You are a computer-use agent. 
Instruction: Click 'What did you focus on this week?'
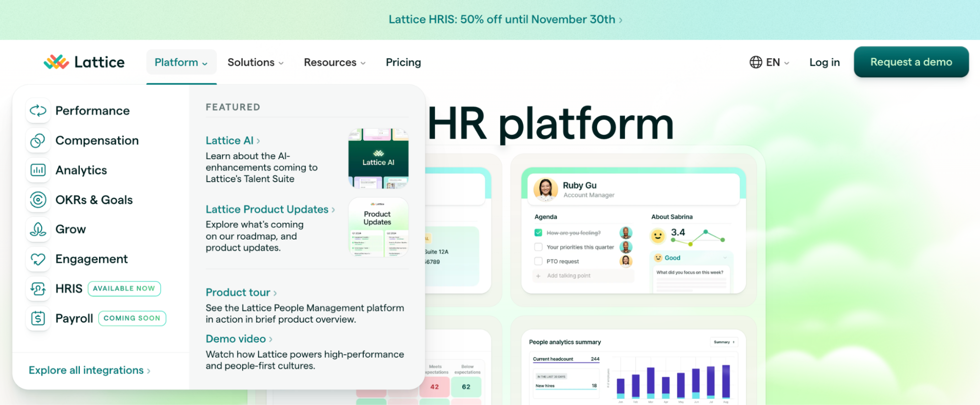point(690,272)
